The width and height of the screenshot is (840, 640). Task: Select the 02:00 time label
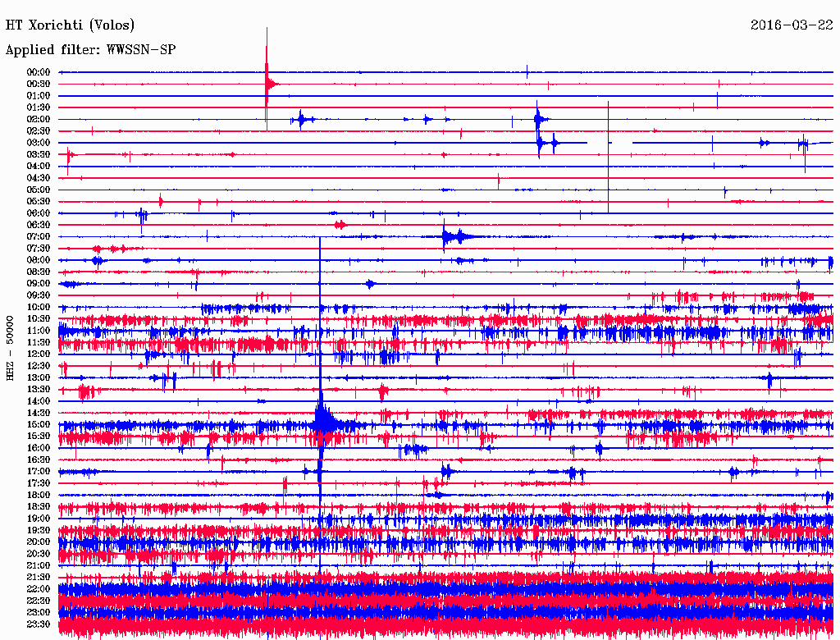tap(39, 119)
